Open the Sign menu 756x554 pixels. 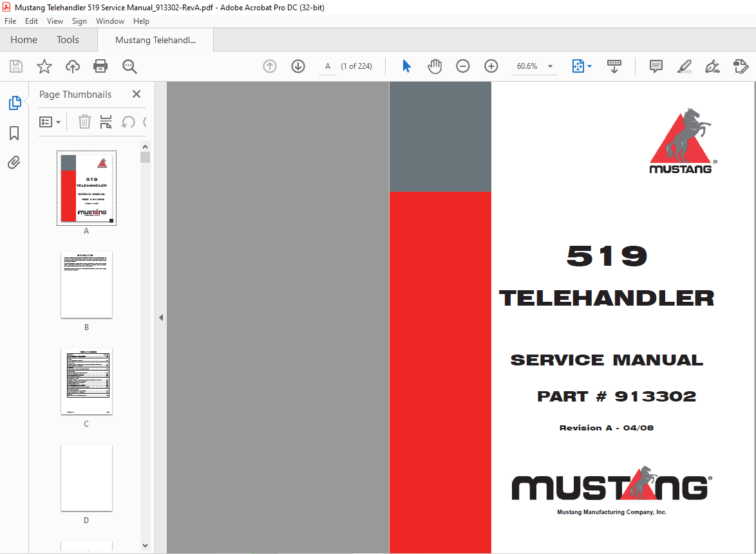click(x=79, y=21)
